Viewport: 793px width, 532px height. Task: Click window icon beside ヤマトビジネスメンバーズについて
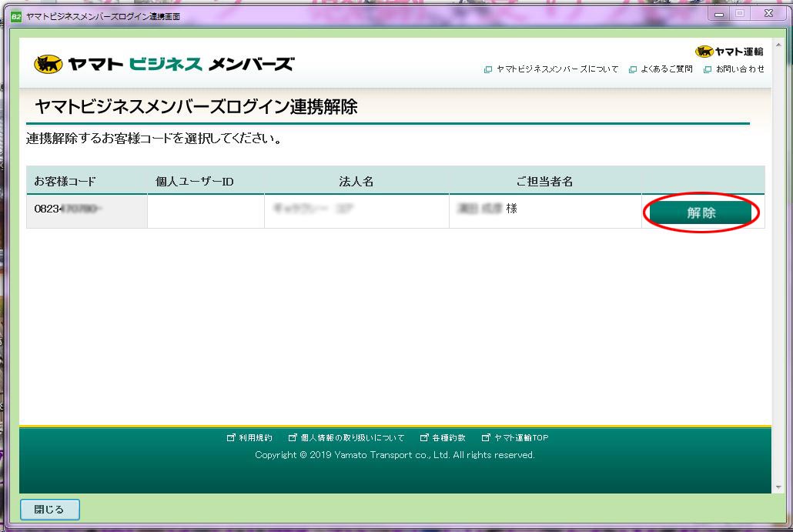pos(488,69)
